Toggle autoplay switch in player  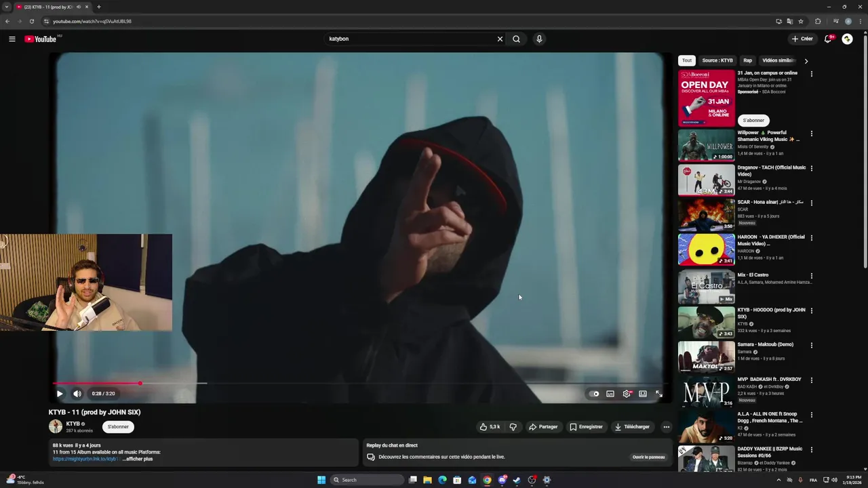point(594,393)
